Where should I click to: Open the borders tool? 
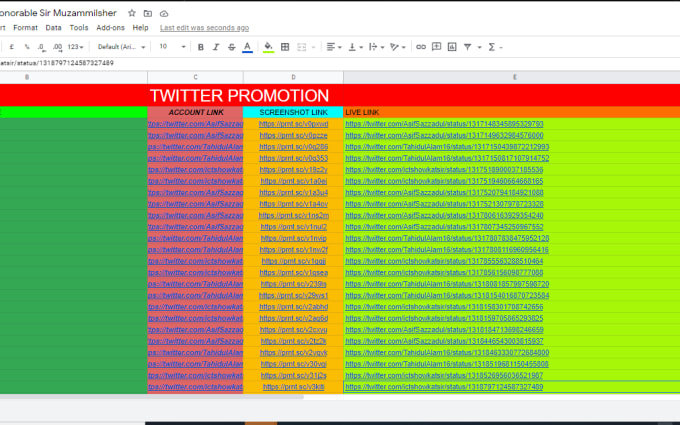pyautogui.click(x=285, y=47)
